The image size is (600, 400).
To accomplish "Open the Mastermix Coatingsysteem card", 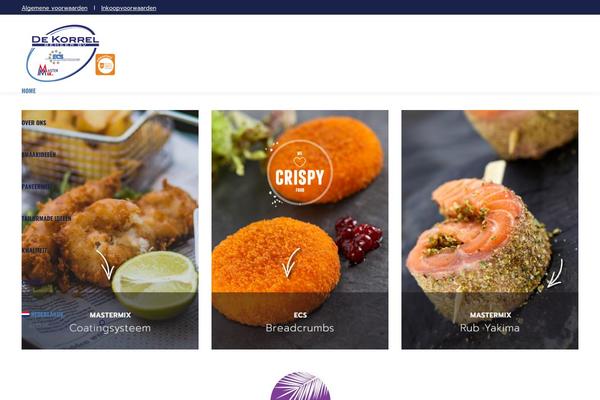I will click(110, 230).
